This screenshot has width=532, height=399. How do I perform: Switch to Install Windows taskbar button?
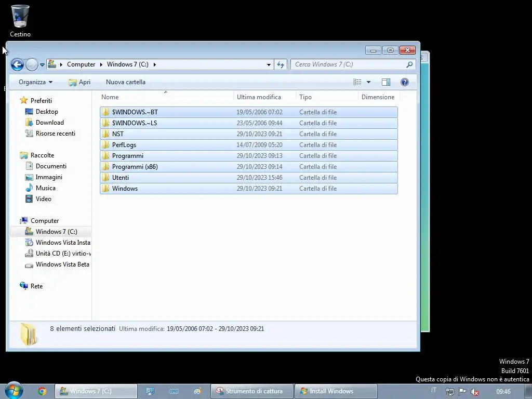tap(336, 391)
